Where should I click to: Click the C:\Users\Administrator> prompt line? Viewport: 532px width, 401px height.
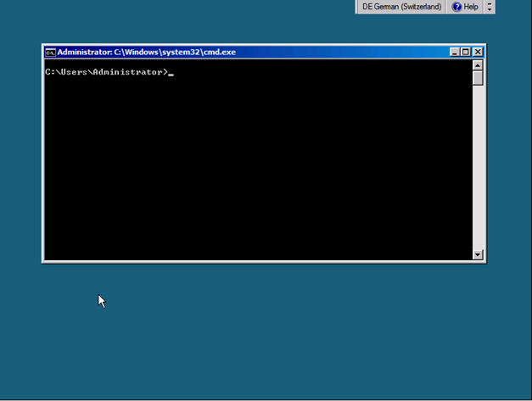(109, 72)
